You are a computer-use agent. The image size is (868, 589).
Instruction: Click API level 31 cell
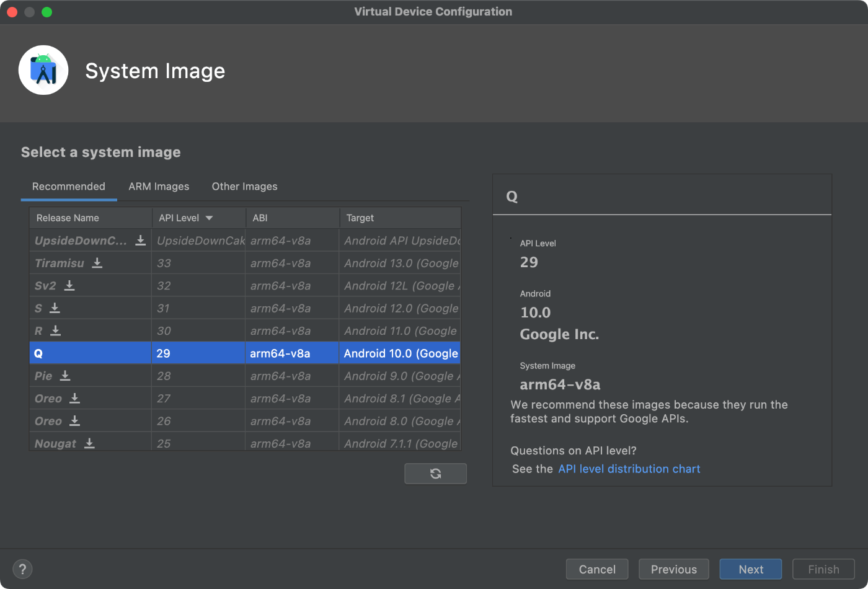(199, 308)
